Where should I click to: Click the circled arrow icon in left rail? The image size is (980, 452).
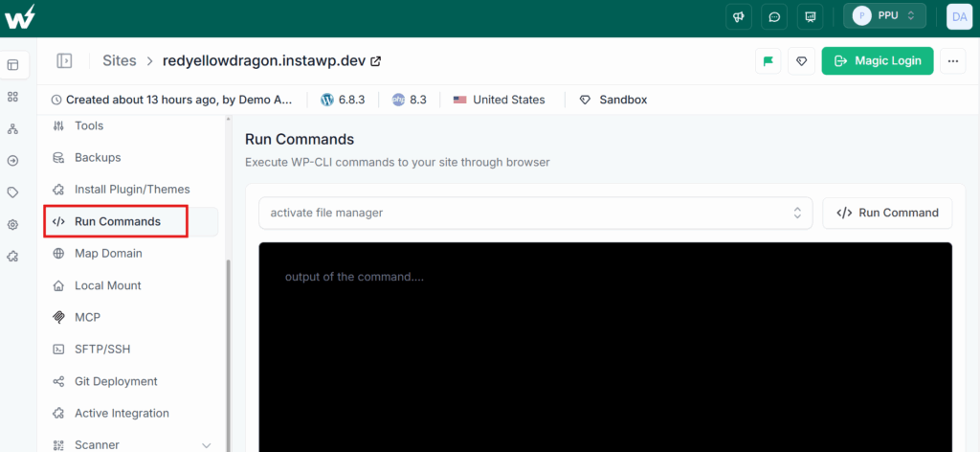pyautogui.click(x=12, y=161)
